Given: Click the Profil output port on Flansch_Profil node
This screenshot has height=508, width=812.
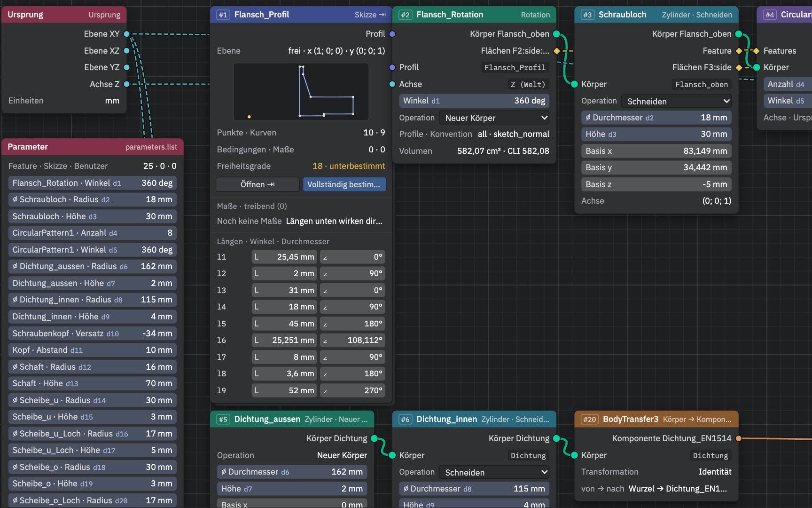Looking at the screenshot, I should tap(392, 34).
